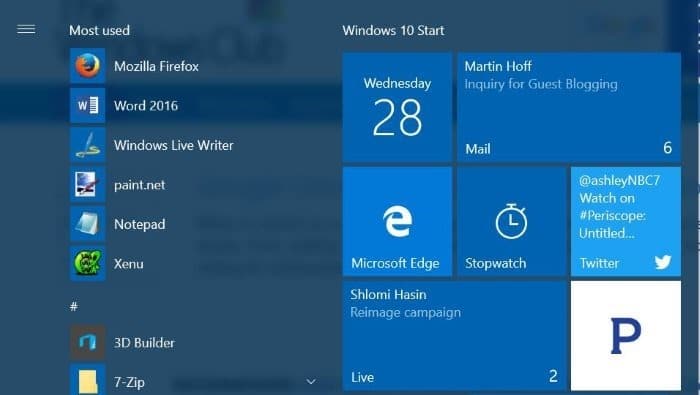
Task: Expand the 7-Zip folder chevron
Action: pos(311,382)
